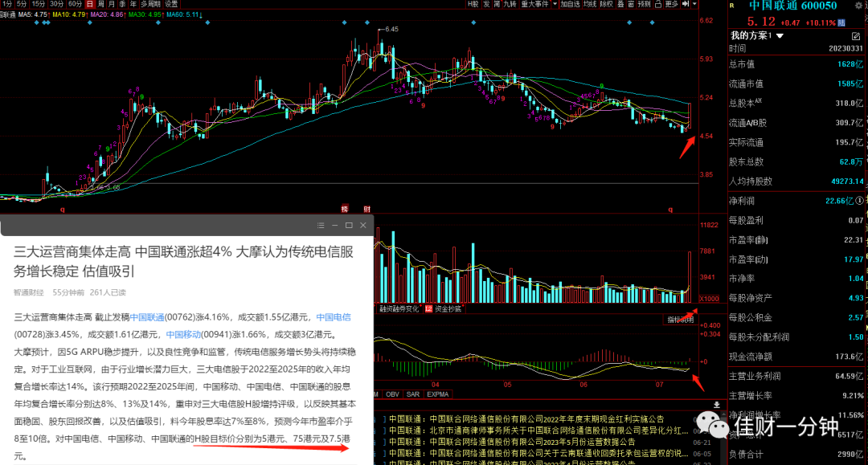Click the 中国移动 link in news article
This screenshot has height=465, width=868.
(x=183, y=335)
